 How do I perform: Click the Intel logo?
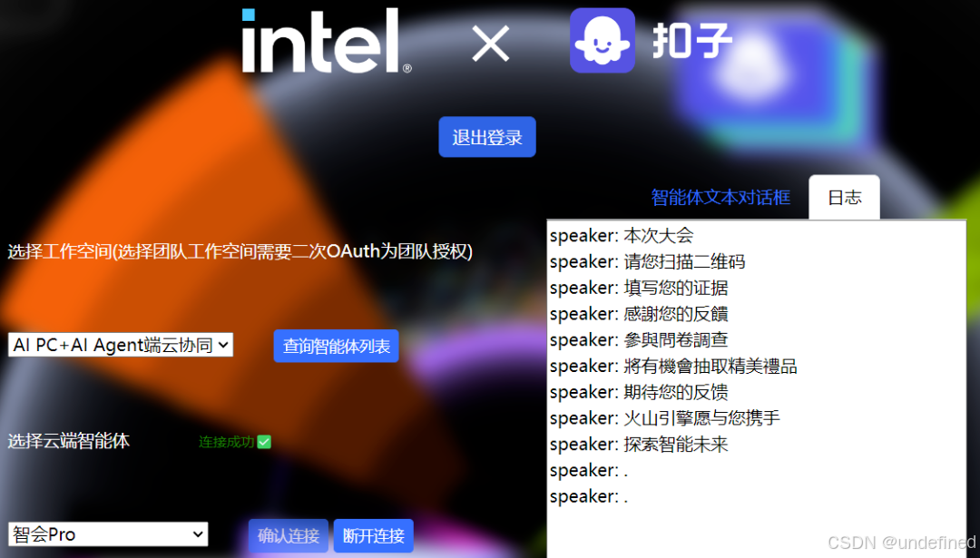click(327, 41)
